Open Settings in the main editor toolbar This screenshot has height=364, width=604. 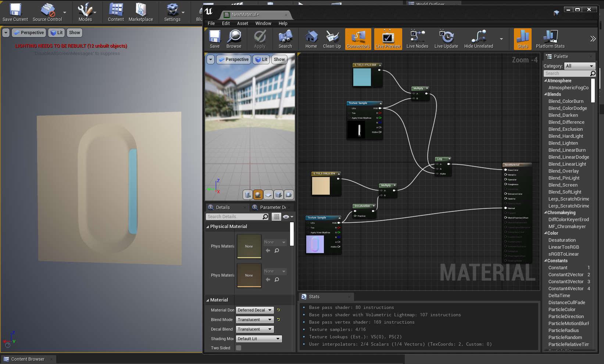pos(172,12)
